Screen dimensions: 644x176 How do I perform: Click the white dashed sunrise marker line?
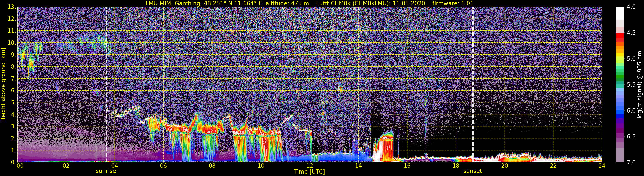click(106, 84)
